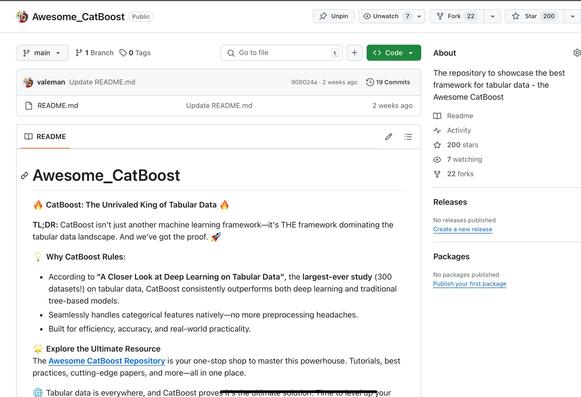The height and width of the screenshot is (397, 581).
Task: Click the valeman avatar in commit row
Action: click(x=28, y=82)
